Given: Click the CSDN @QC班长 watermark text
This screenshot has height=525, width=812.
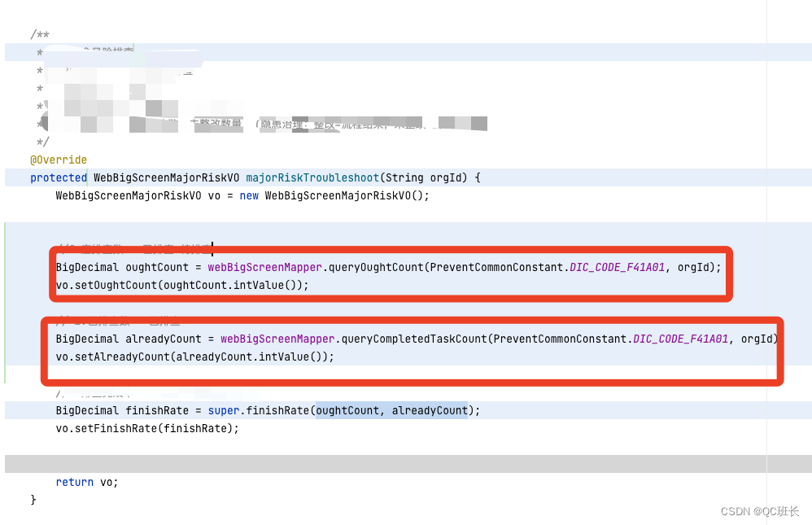Looking at the screenshot, I should click(760, 511).
